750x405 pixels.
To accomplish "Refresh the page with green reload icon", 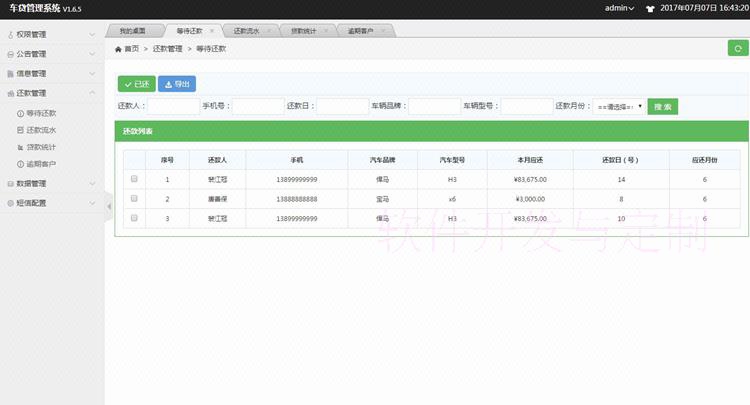I will (738, 48).
